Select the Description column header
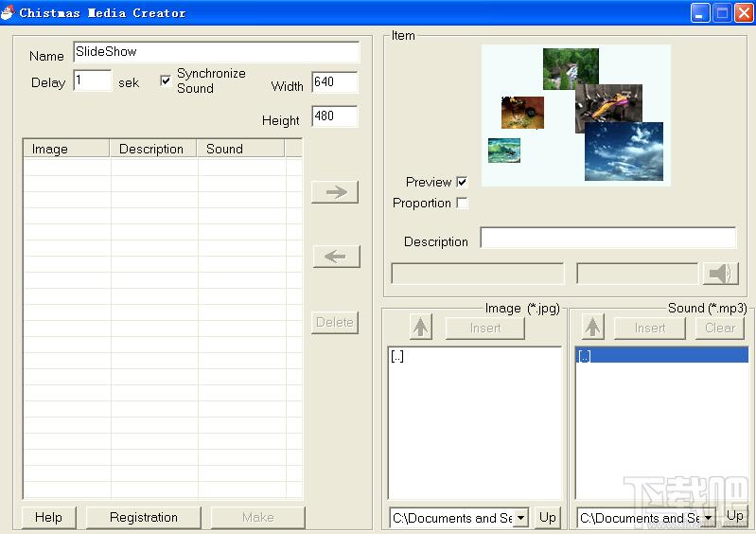This screenshot has width=756, height=534. (x=153, y=149)
